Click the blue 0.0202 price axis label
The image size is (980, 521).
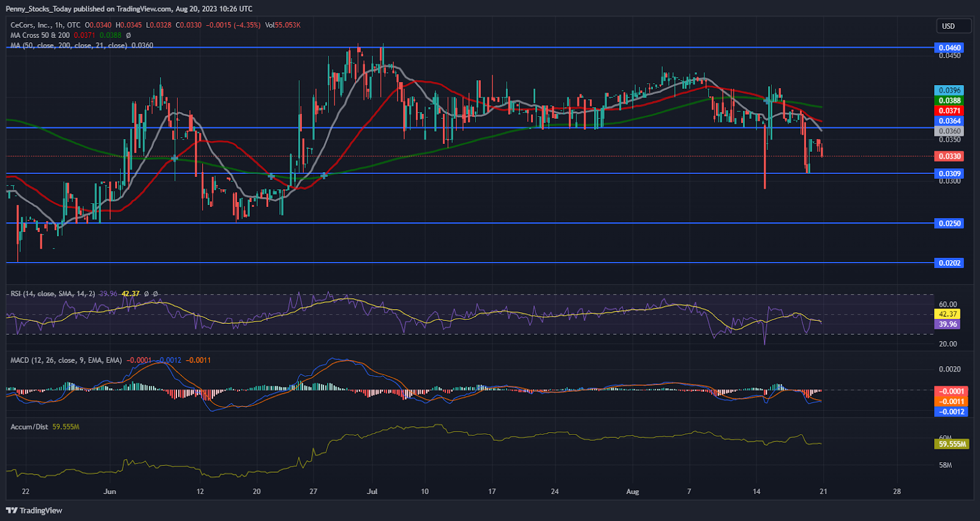pyautogui.click(x=949, y=263)
